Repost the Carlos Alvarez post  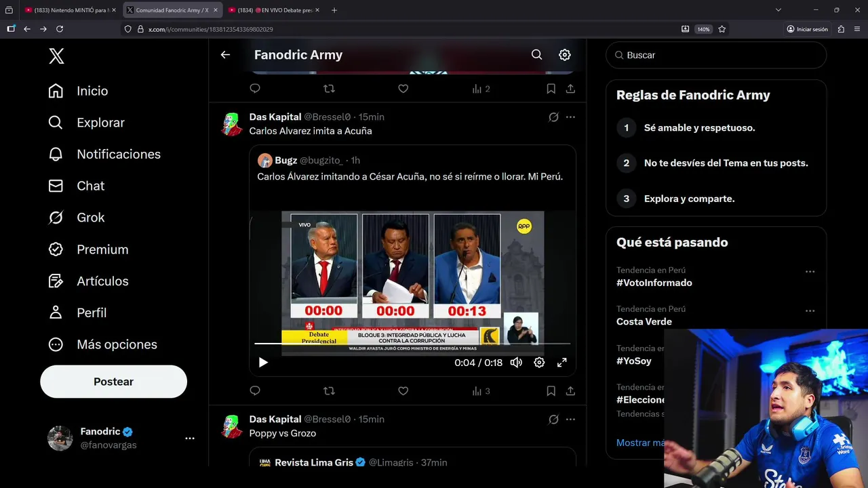(329, 391)
